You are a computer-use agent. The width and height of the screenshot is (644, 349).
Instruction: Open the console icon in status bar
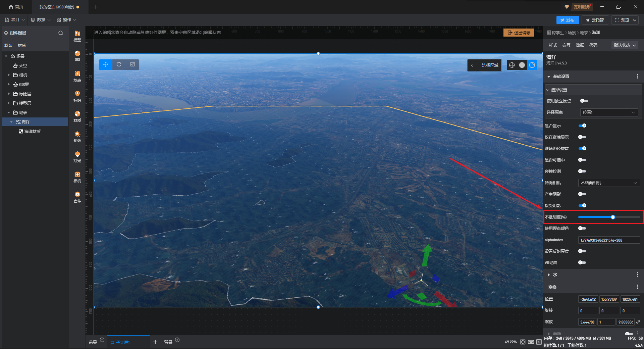(539, 342)
